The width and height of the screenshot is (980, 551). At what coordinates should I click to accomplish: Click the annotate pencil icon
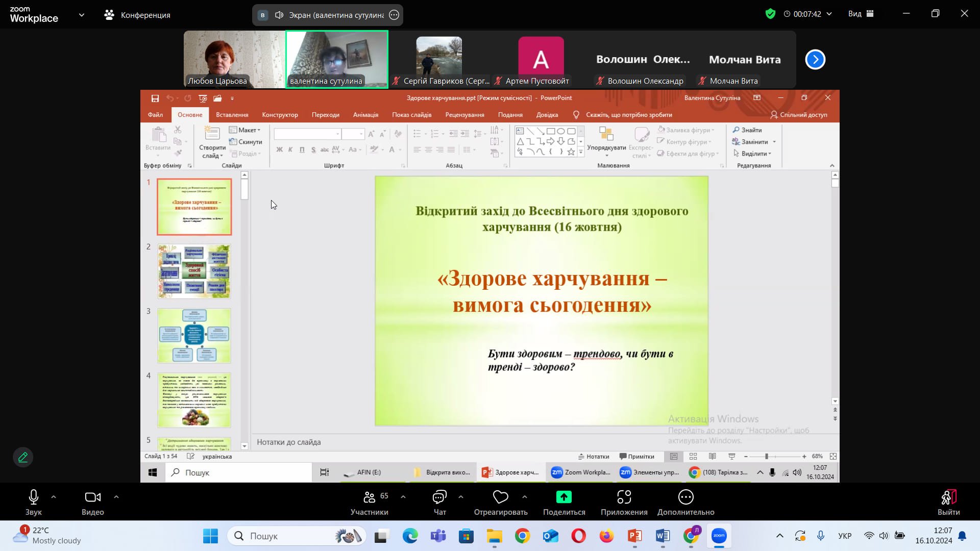pos(23,457)
